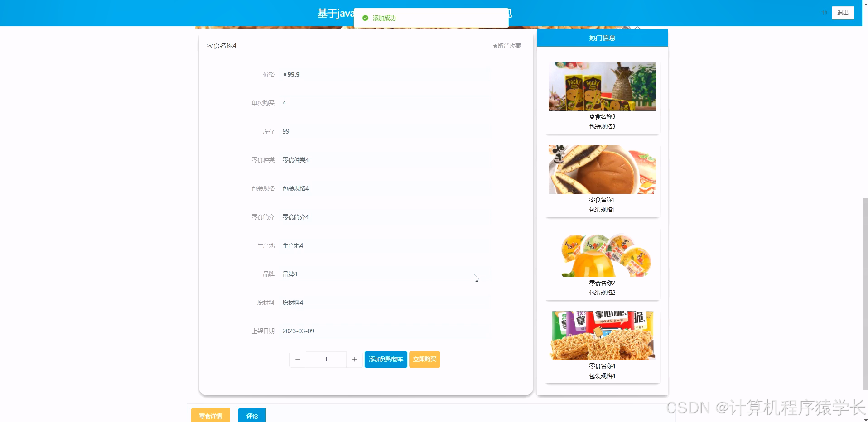Click the checkmark inside 添加成功 notification
868x422 pixels.
pos(365,18)
